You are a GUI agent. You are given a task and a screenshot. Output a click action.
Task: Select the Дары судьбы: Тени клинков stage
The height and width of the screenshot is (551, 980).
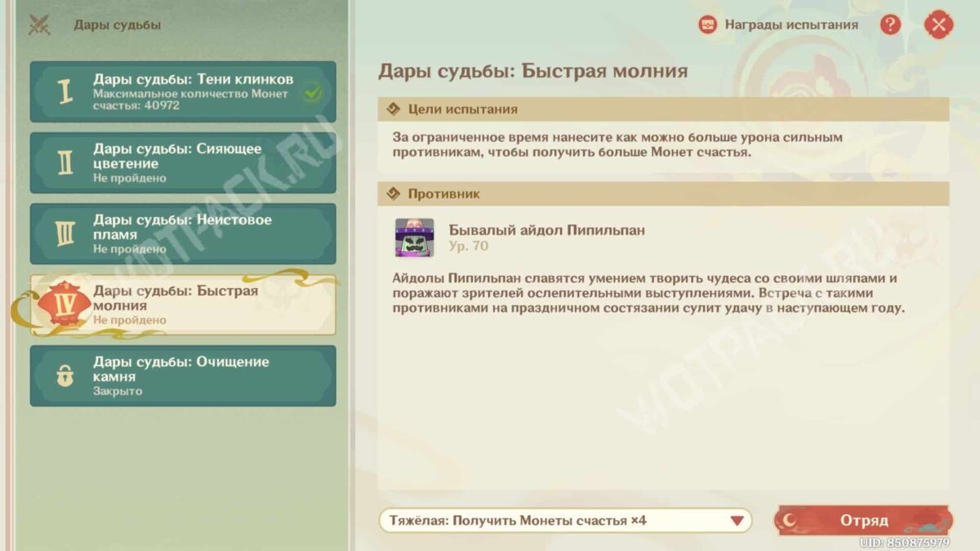pos(193,91)
